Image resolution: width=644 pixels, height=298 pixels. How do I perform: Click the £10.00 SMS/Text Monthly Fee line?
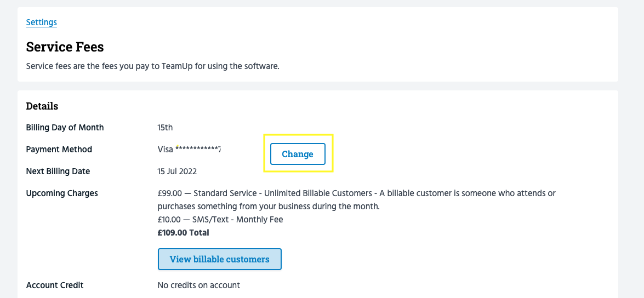(x=220, y=220)
